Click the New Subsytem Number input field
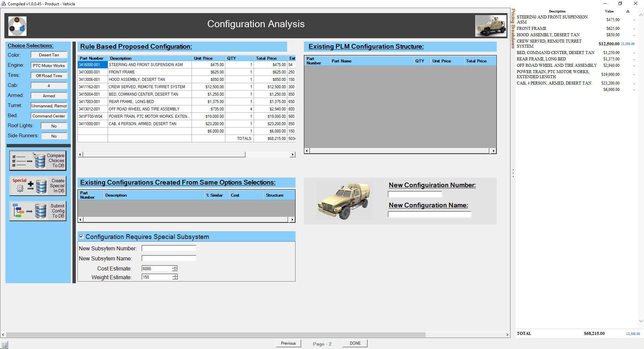 click(x=169, y=248)
